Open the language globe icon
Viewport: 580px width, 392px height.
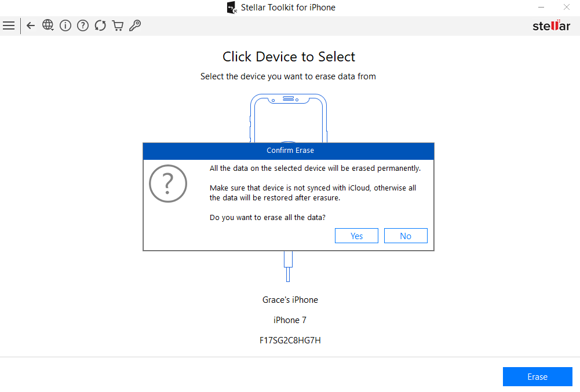(x=48, y=25)
